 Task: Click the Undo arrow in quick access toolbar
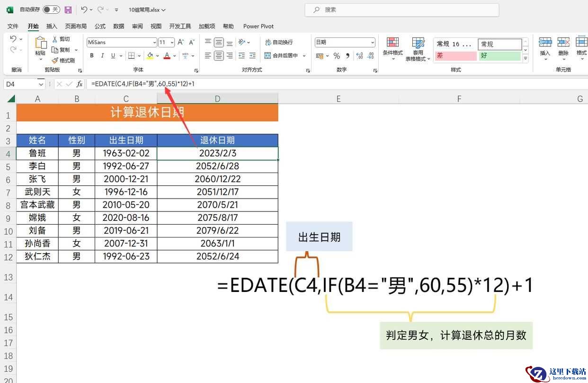pos(84,9)
